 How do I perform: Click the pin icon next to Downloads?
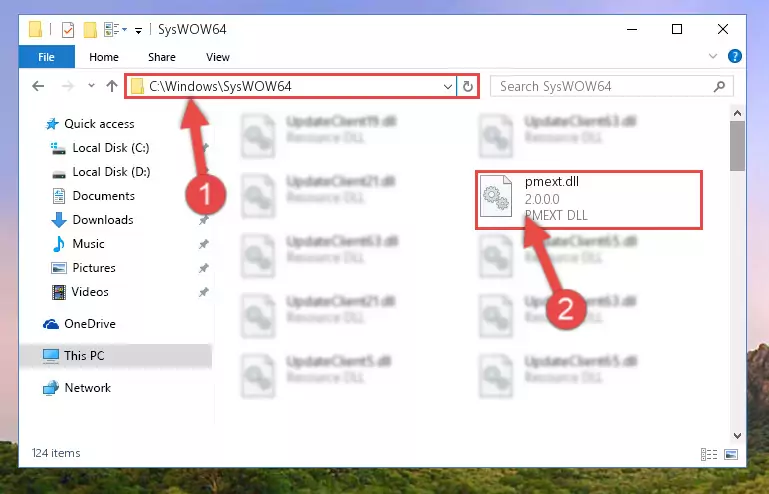click(x=203, y=220)
